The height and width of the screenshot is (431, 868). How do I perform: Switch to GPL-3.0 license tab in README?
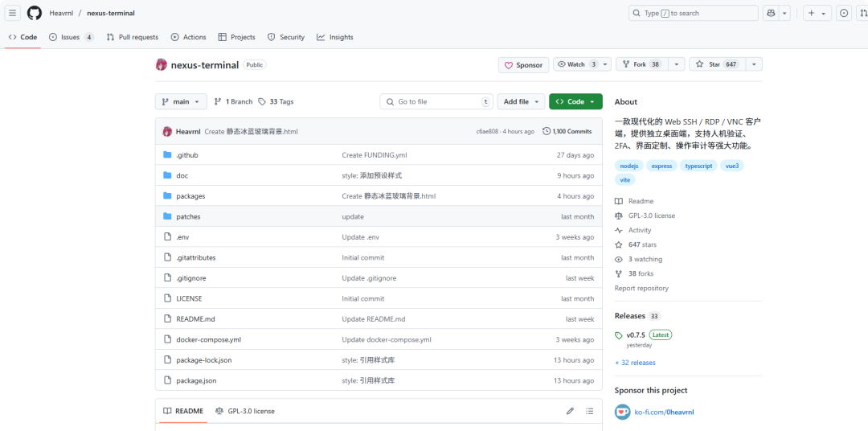click(x=245, y=411)
